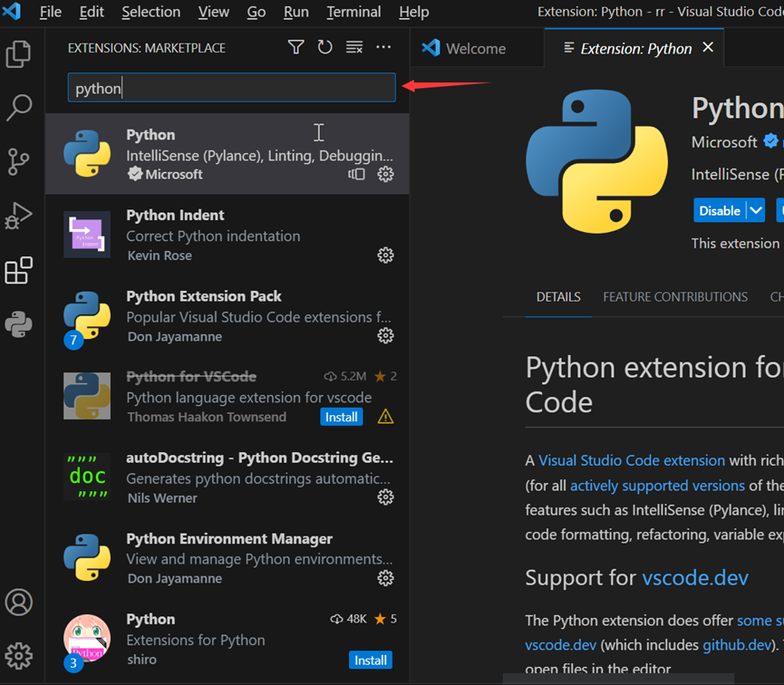Click Microsoft verified publisher badge in details
Viewport: 784px width, 685px height.
point(770,141)
